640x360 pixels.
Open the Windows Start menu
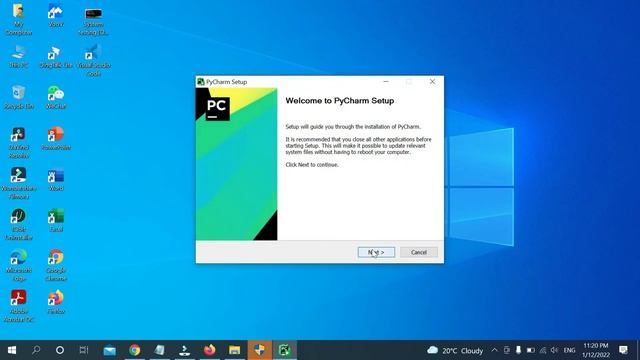point(12,350)
